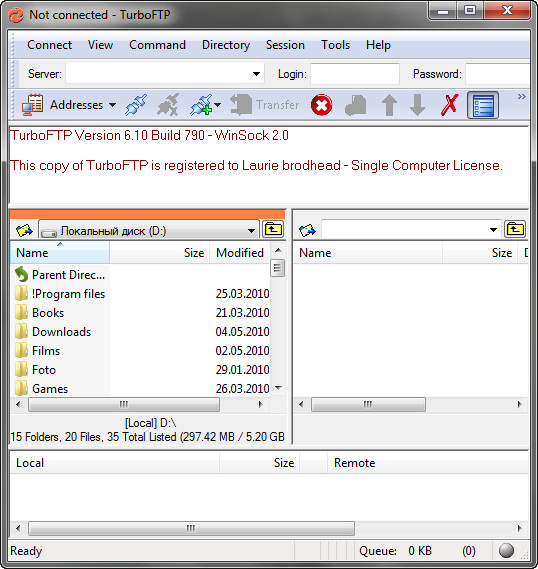
Task: Open the Tools menu
Action: [335, 45]
